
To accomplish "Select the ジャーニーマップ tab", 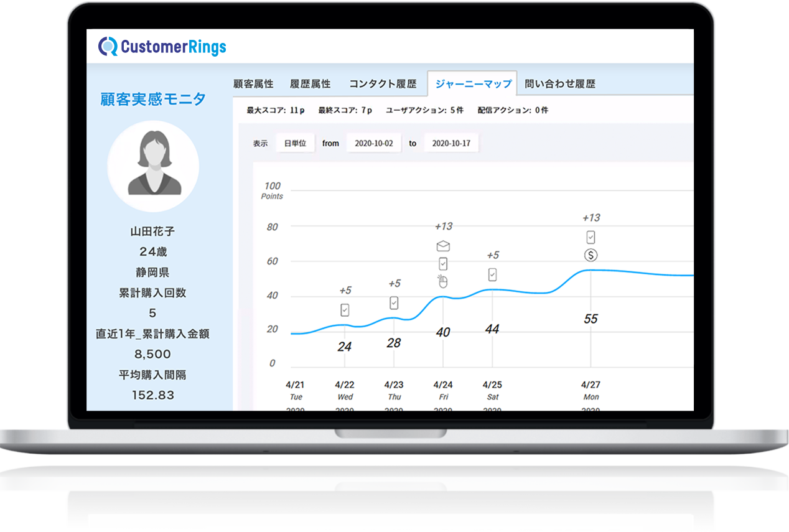I will click(473, 84).
